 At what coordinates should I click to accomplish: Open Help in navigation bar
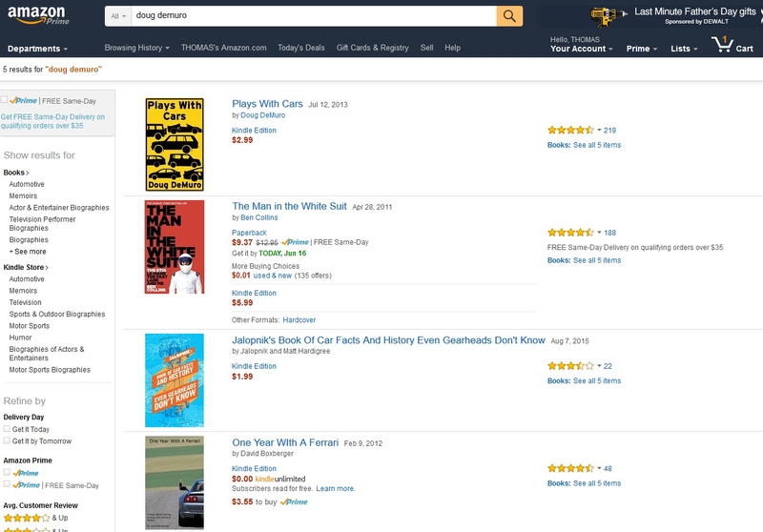point(452,48)
